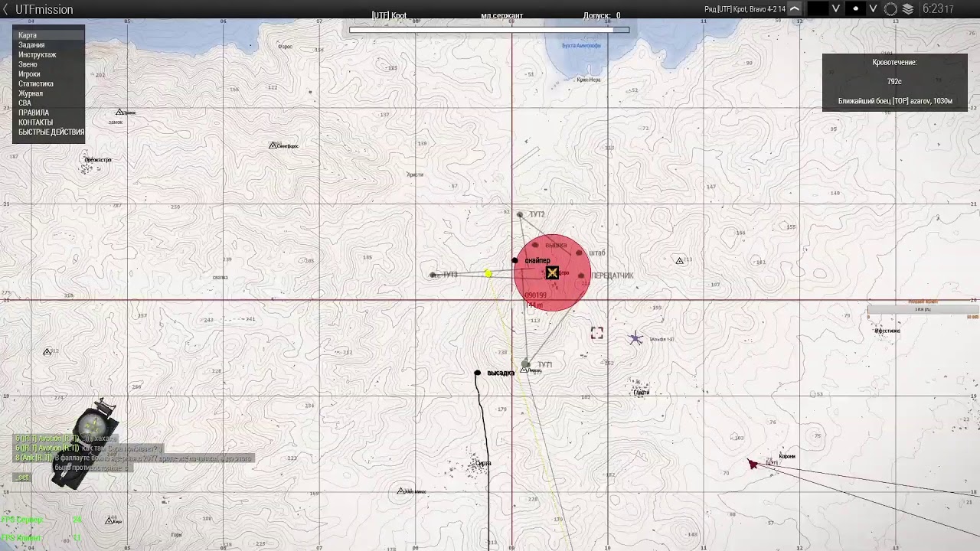Click the dark dot next to штаб

tap(579, 253)
